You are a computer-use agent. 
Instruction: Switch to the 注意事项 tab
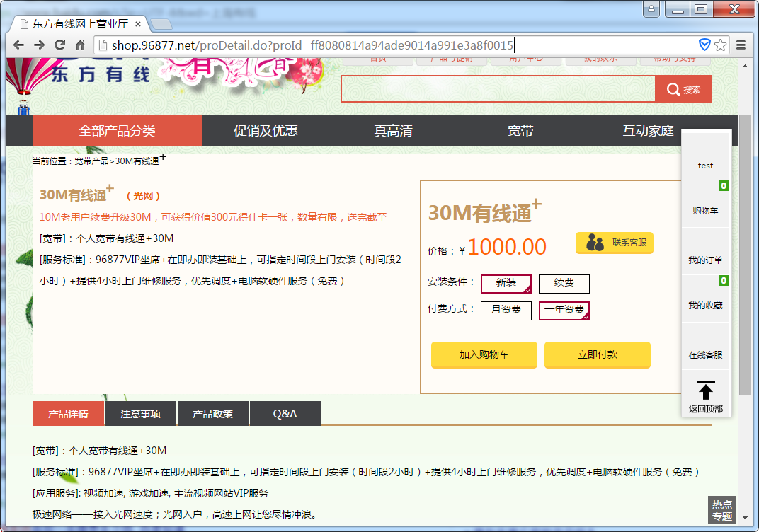[140, 414]
